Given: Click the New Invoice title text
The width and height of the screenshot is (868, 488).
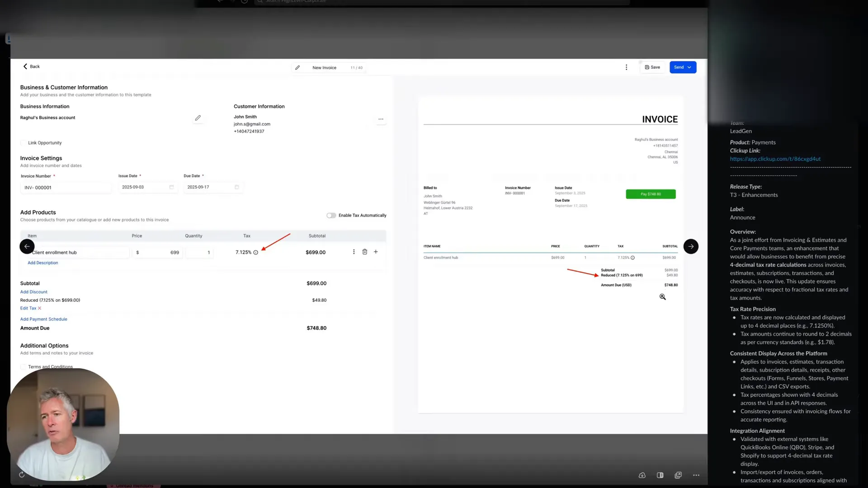Looking at the screenshot, I should (324, 68).
